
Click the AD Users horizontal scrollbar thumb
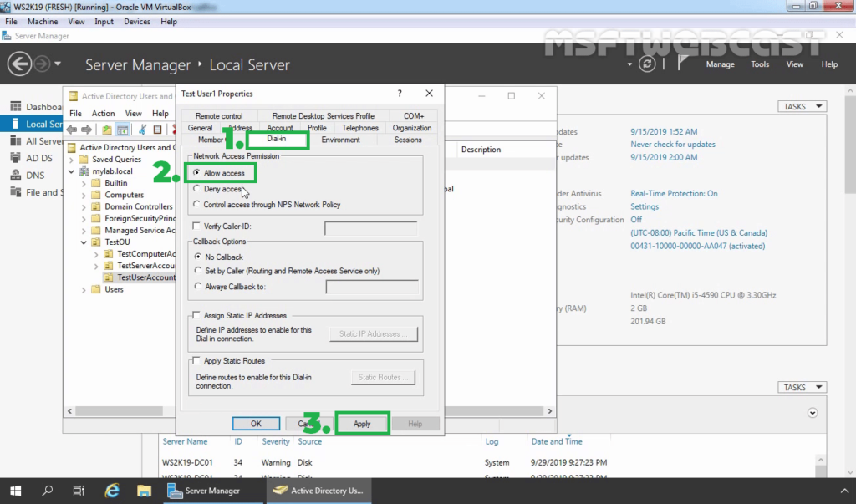pos(119,410)
